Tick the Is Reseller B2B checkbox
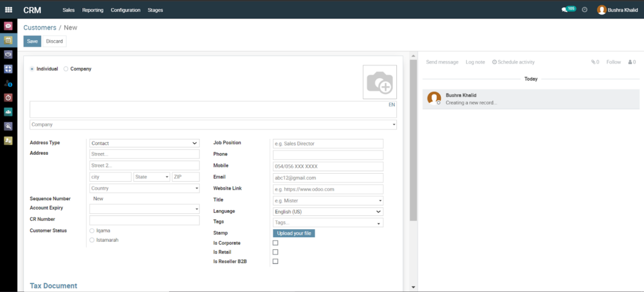644x292 pixels. [275, 261]
